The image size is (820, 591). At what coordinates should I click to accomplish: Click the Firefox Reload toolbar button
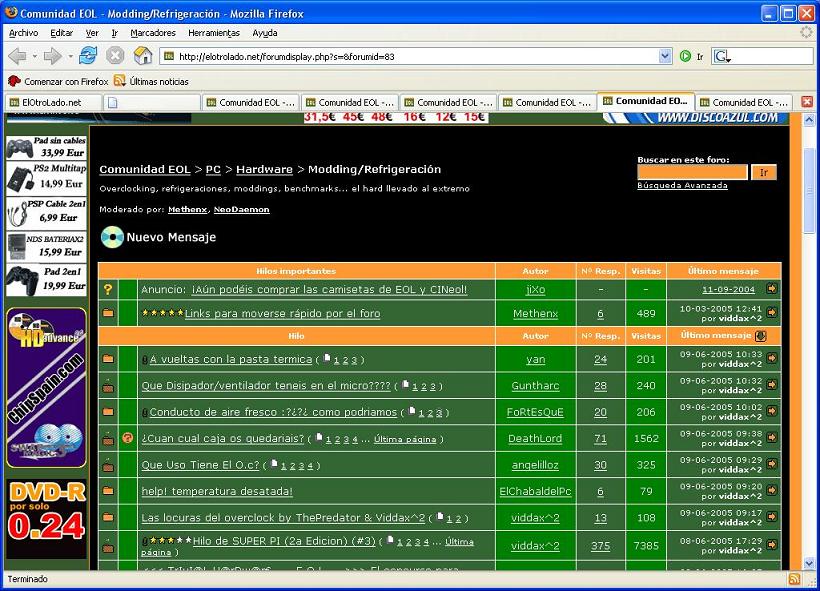point(88,56)
